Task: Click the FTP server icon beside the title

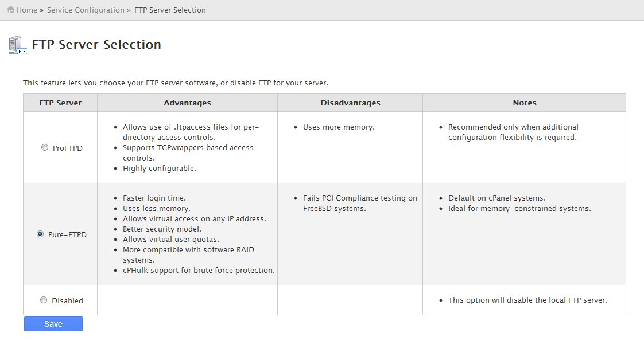Action: [x=18, y=45]
